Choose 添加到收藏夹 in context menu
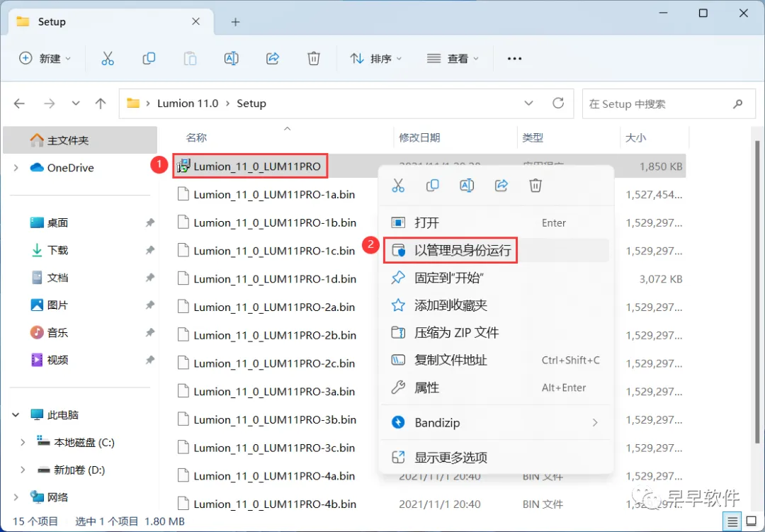Viewport: 765px width, 532px height. tap(496, 305)
